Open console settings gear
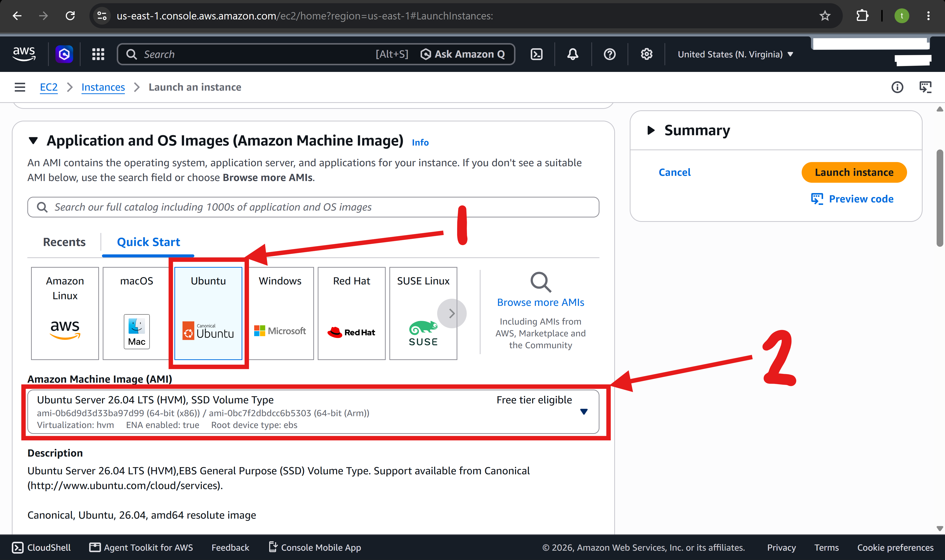 coord(647,54)
